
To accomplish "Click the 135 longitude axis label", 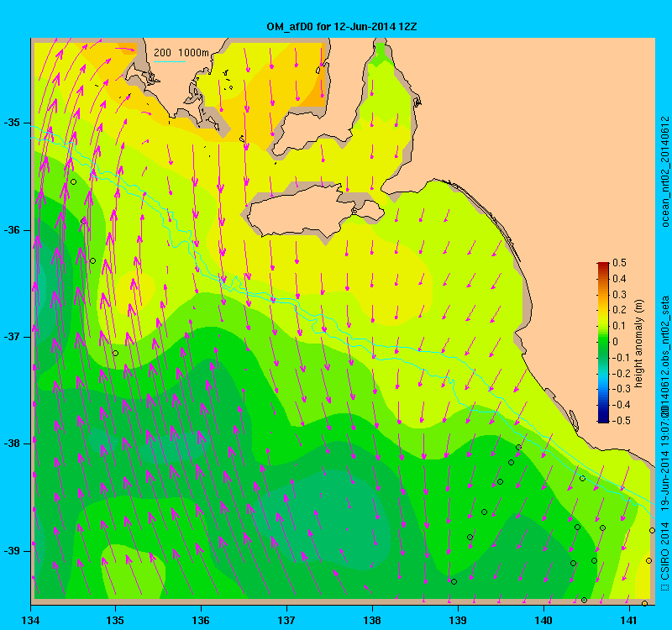I will [x=115, y=620].
